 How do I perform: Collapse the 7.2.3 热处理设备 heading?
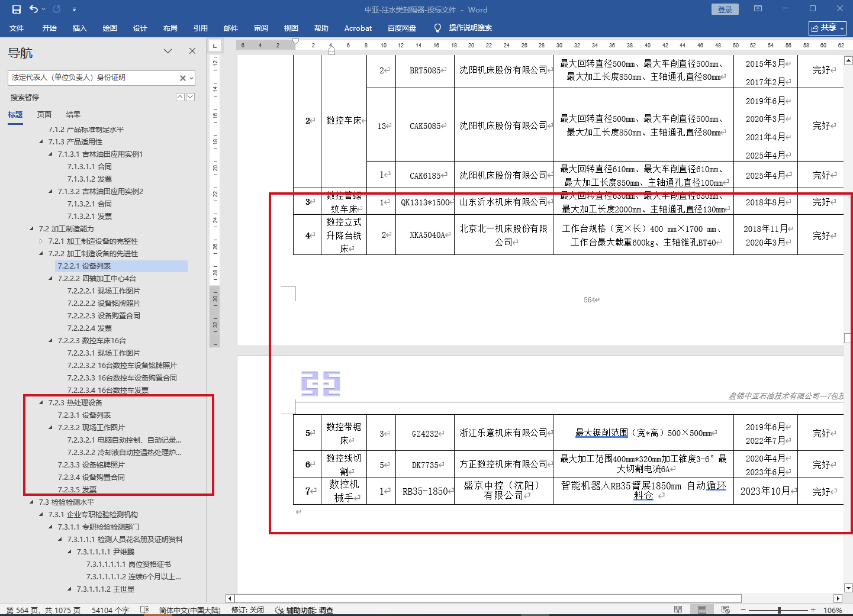coord(41,403)
